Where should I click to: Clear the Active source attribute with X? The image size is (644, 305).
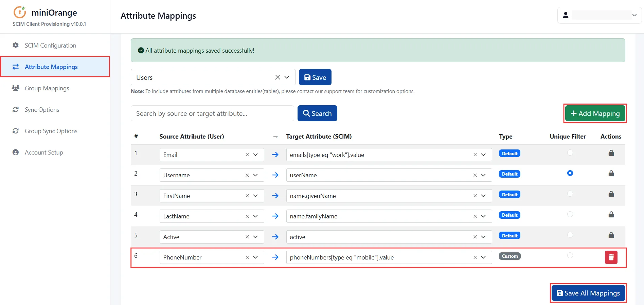(x=247, y=237)
